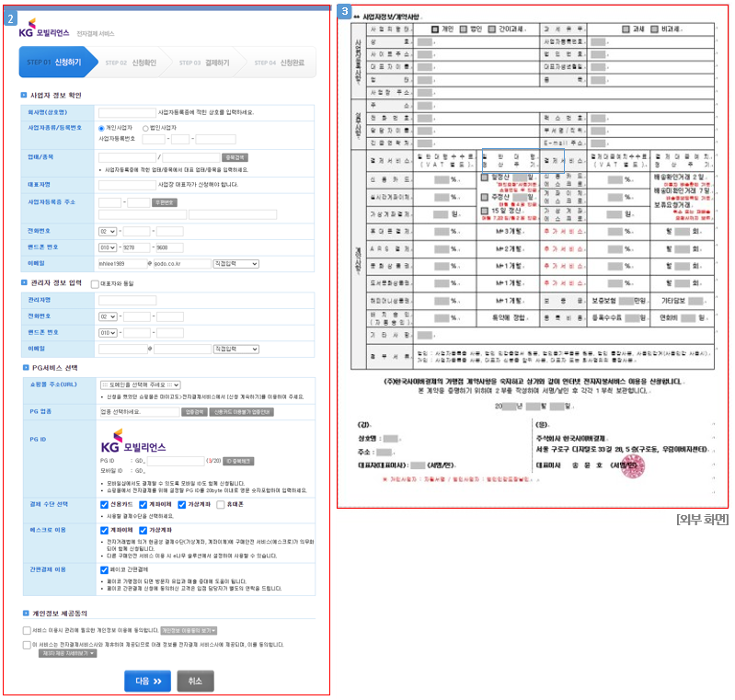
Task: Open the 직접입력 email domain dropdown for 사업자
Action: [x=235, y=263]
